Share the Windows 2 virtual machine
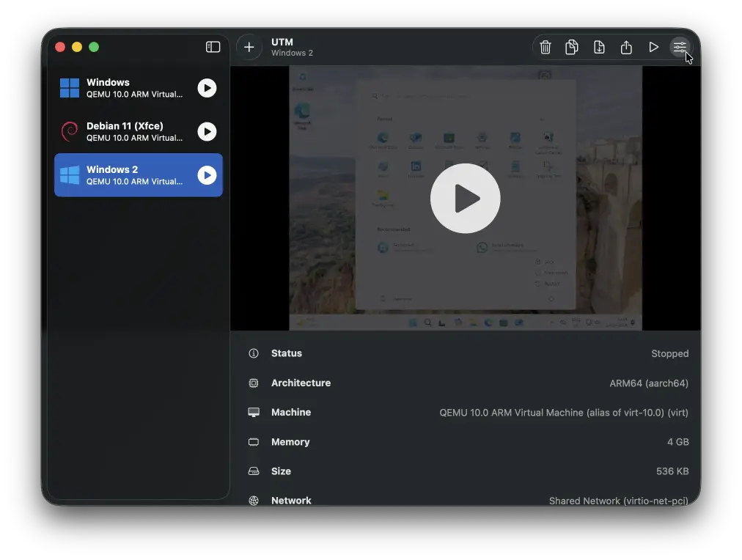The width and height of the screenshot is (742, 560). point(626,48)
